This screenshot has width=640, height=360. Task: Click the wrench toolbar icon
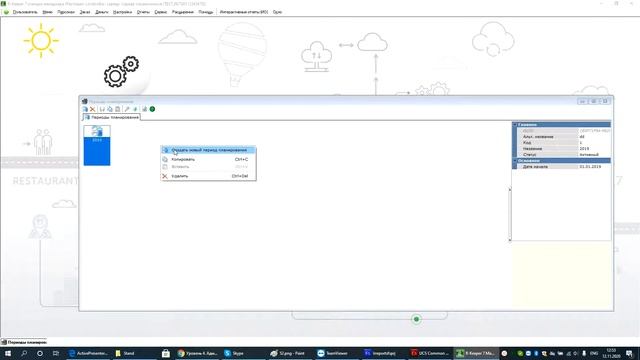point(127,109)
